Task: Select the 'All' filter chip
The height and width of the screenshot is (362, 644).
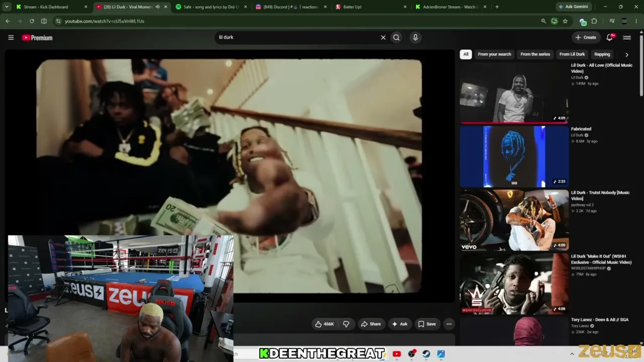Action: [x=466, y=54]
